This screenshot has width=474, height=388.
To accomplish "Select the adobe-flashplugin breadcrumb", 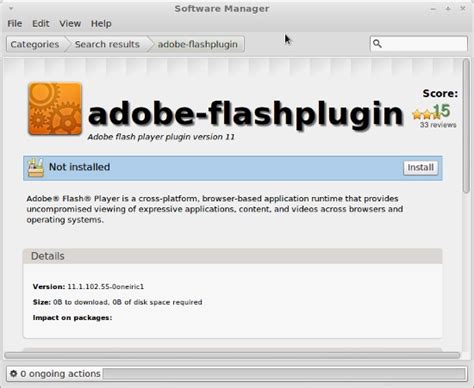I will [x=197, y=44].
